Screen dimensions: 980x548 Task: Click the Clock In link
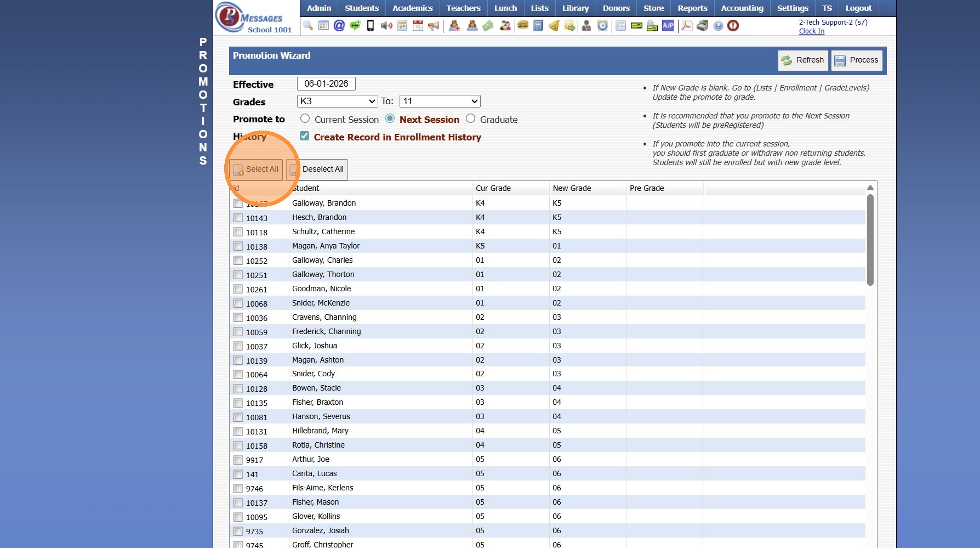pos(811,31)
